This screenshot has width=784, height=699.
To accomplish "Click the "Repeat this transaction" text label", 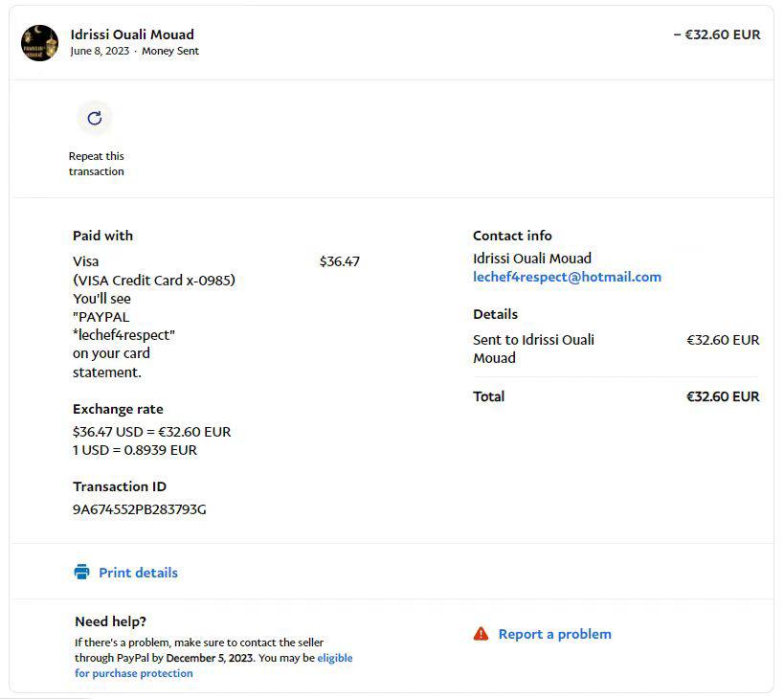I will tap(96, 164).
